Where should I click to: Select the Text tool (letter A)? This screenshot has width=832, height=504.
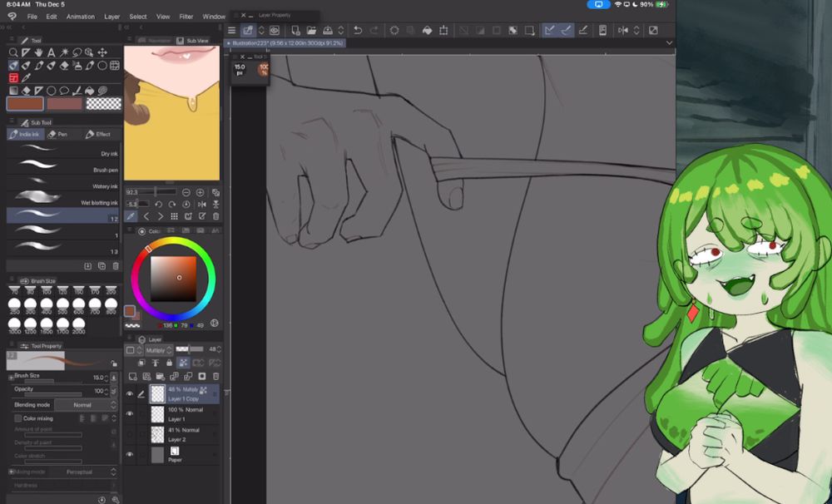[x=52, y=52]
